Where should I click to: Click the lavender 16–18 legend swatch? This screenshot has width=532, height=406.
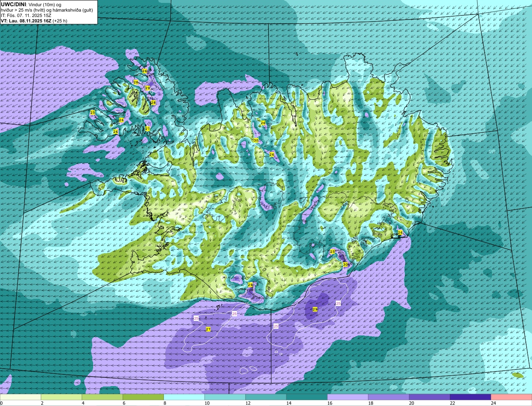[348, 397]
